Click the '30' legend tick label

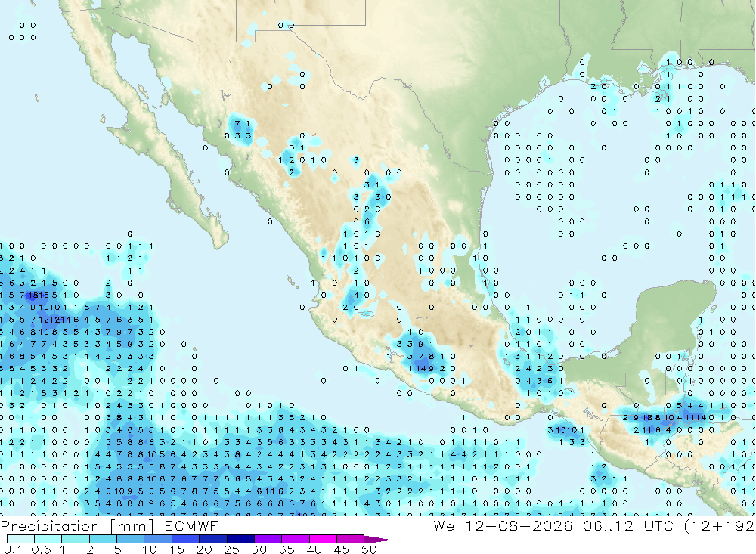click(x=259, y=549)
